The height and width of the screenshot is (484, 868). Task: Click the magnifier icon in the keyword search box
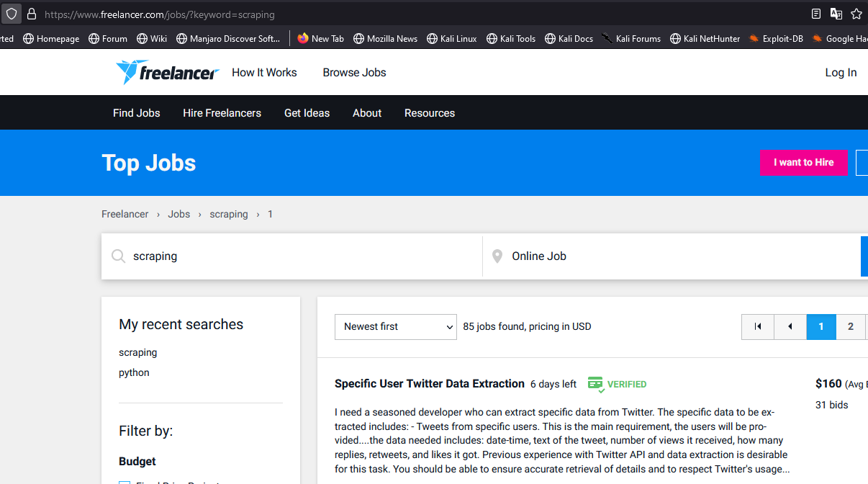coord(118,256)
